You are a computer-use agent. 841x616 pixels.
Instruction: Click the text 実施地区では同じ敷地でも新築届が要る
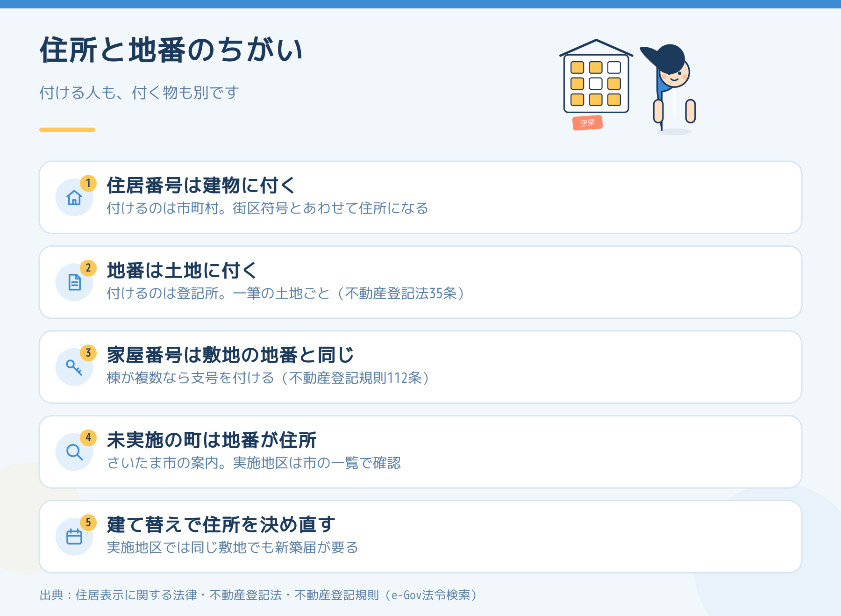tap(233, 547)
